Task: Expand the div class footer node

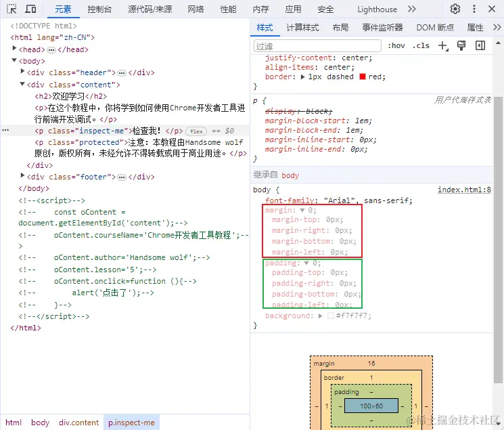Action: click(x=22, y=175)
